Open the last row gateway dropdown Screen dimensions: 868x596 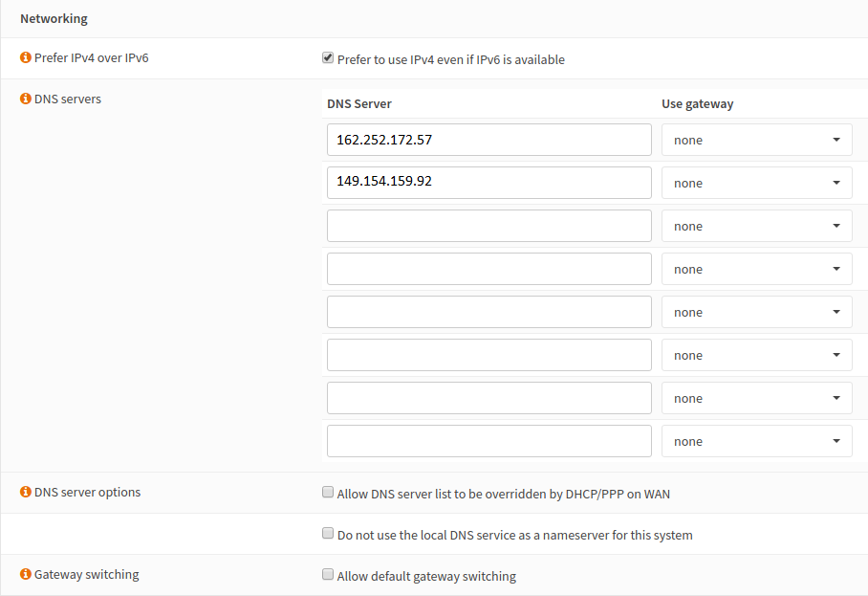(756, 441)
